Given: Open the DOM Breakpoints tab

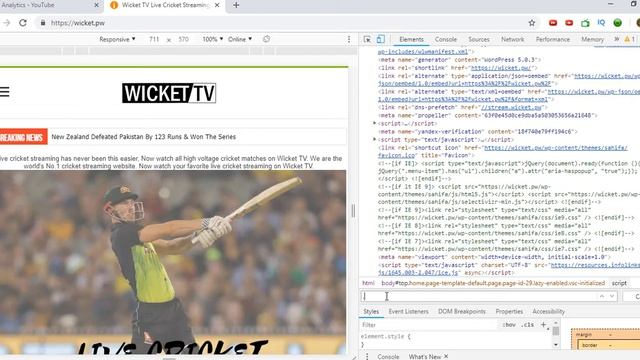Looking at the screenshot, I should click(462, 311).
